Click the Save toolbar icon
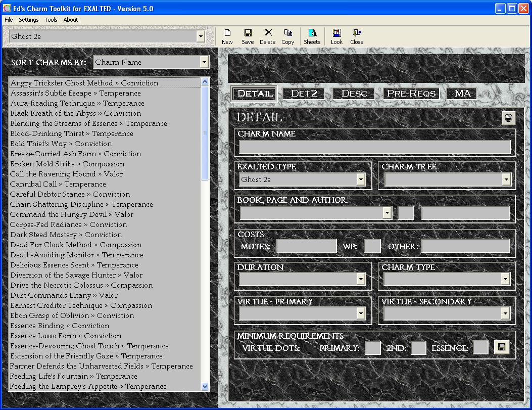 248,36
